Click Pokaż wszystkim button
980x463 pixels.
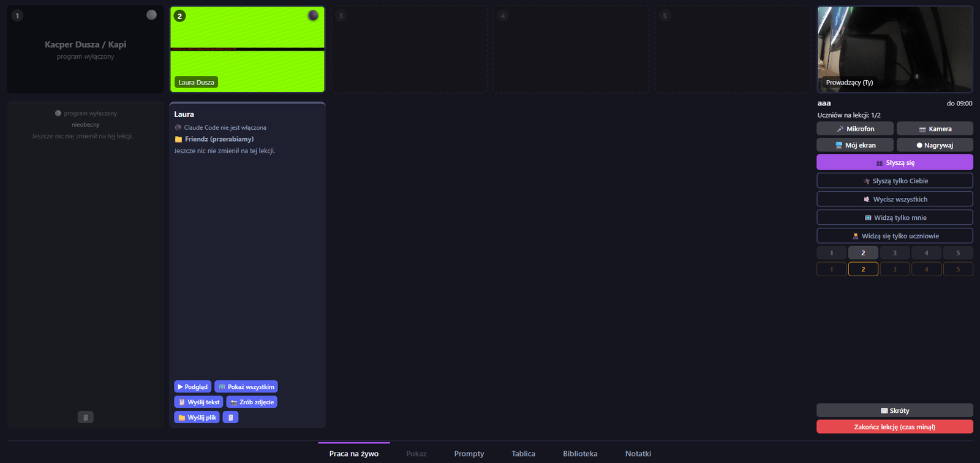tap(246, 386)
